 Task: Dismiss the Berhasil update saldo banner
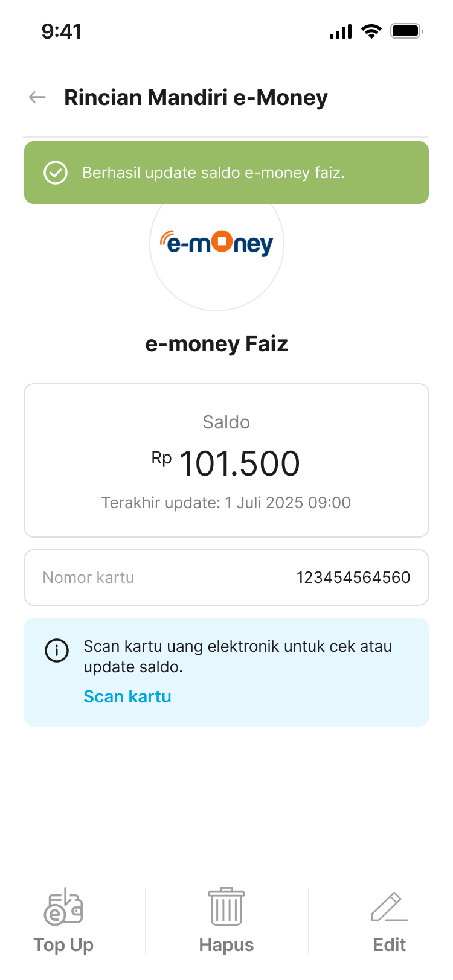tap(226, 173)
